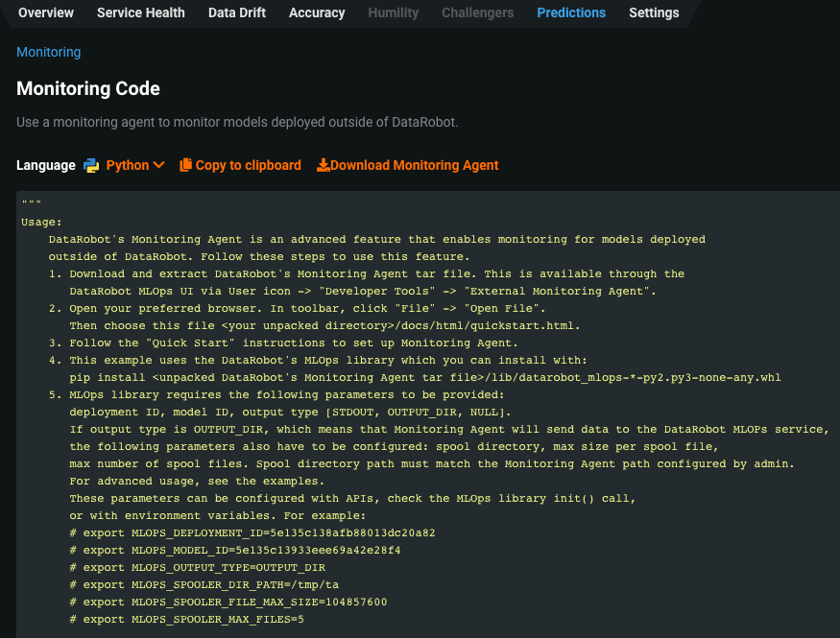
Task: Click the Challengers tab
Action: 478,12
